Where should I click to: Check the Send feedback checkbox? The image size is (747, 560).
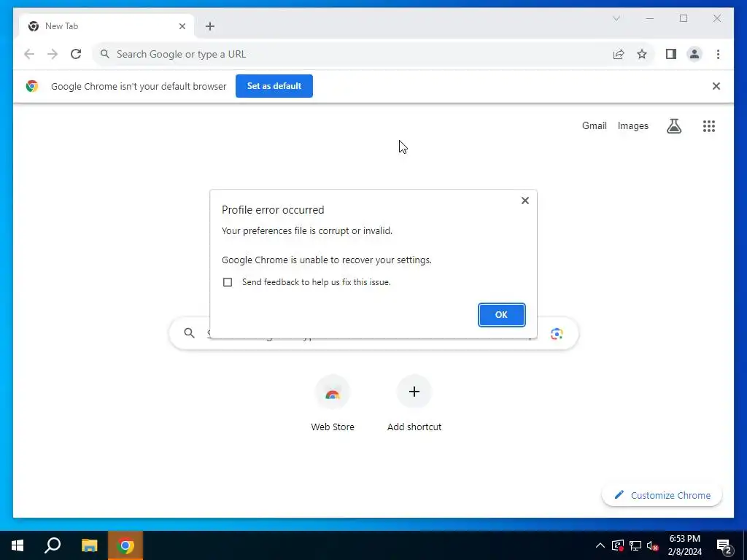pyautogui.click(x=228, y=282)
